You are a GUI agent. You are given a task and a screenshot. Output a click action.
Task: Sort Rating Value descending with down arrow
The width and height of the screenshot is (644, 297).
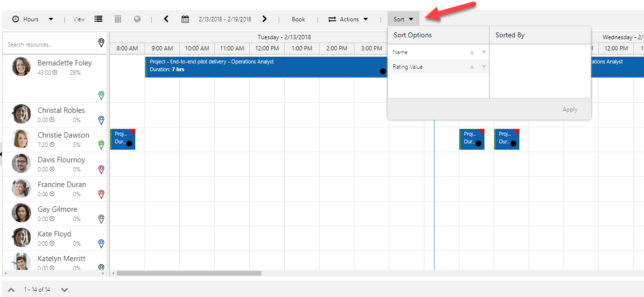coord(483,67)
